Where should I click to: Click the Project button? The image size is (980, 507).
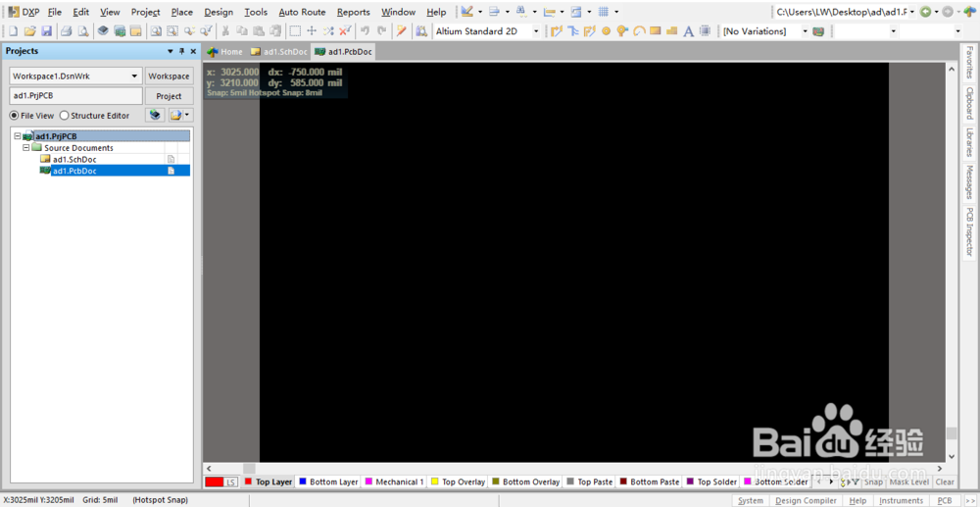click(x=169, y=96)
